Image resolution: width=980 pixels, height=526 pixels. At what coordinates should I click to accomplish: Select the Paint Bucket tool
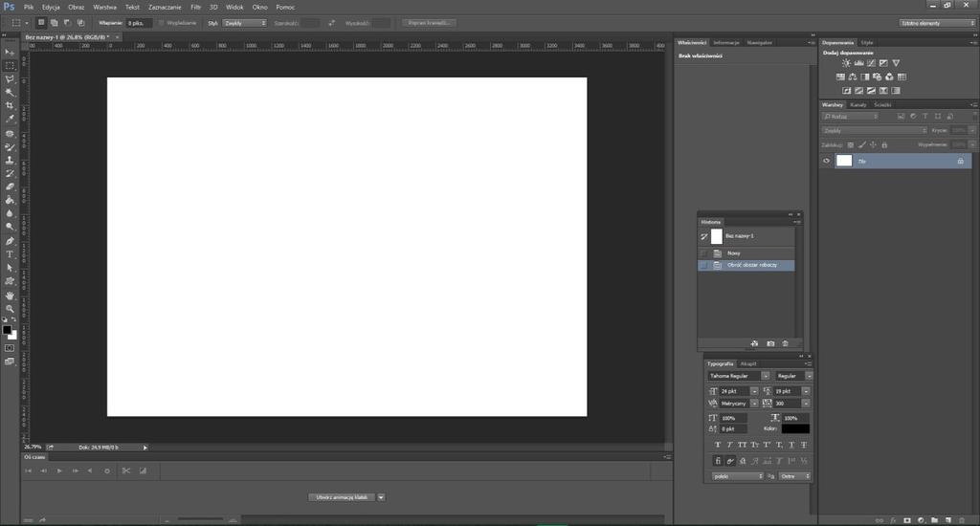pyautogui.click(x=10, y=201)
